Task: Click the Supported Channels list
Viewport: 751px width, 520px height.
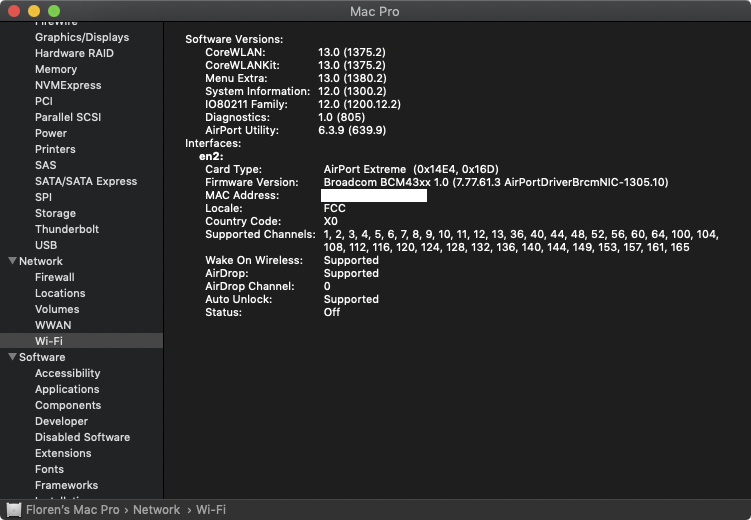Action: click(x=521, y=240)
